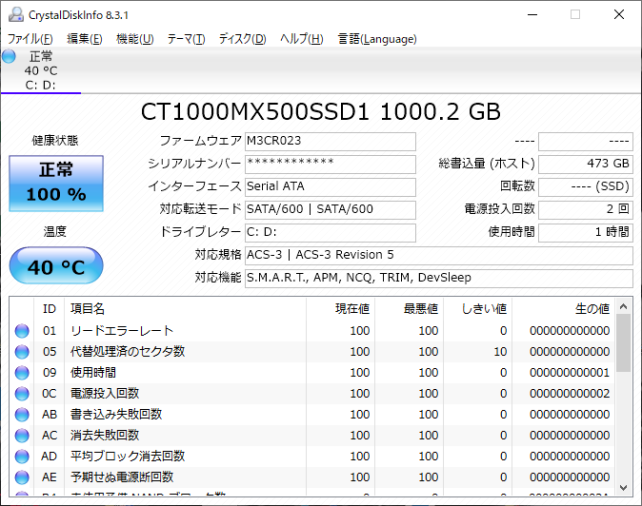Select the row named 消去失敗回数
This screenshot has height=506, width=642.
pyautogui.click(x=312, y=435)
